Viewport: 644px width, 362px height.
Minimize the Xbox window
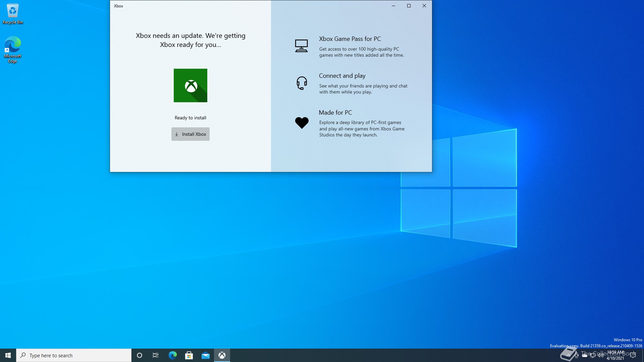[x=393, y=6]
